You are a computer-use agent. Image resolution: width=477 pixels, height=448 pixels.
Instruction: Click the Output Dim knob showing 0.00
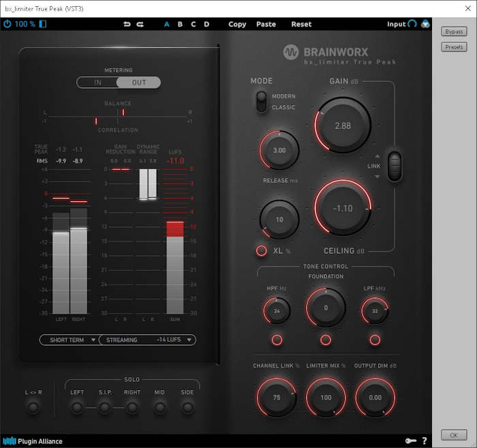click(x=375, y=397)
